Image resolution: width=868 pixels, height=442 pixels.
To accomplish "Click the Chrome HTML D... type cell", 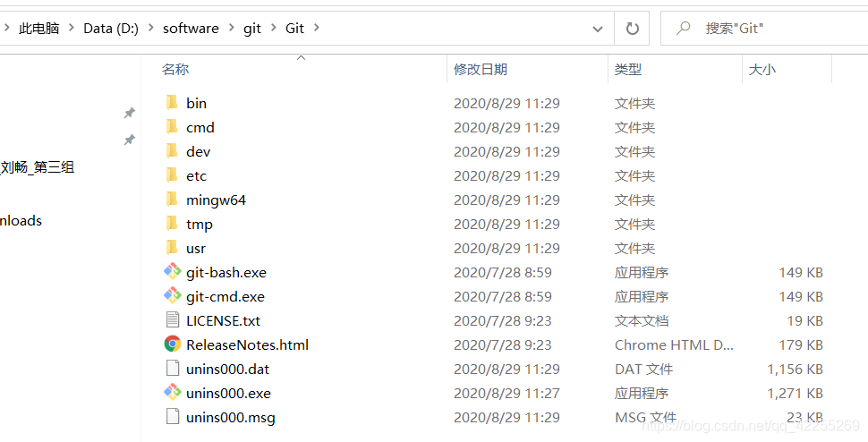I will pos(674,345).
